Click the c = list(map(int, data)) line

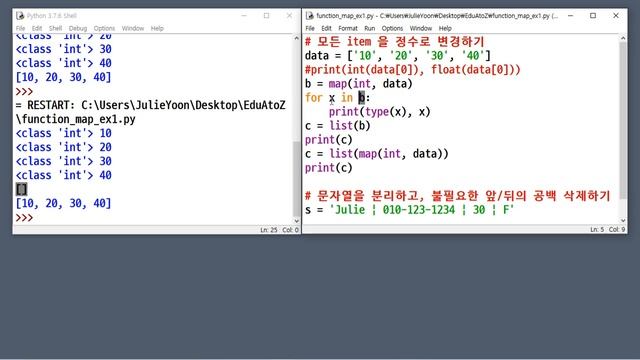pyautogui.click(x=376, y=154)
